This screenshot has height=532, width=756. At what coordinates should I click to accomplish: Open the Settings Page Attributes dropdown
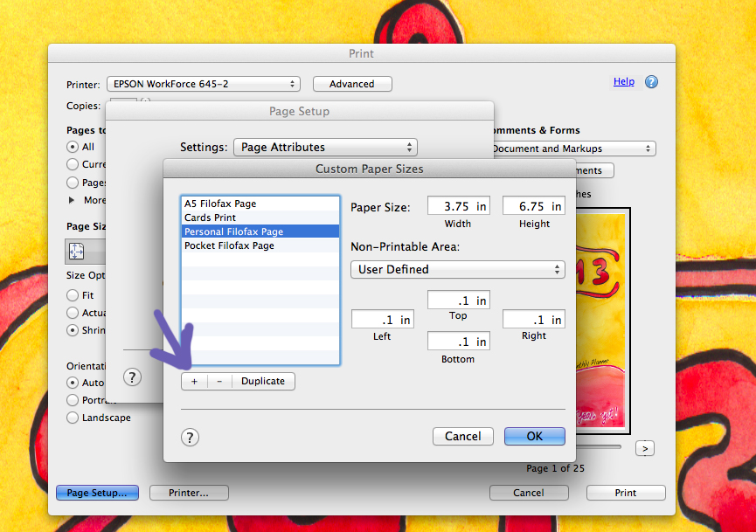point(325,148)
